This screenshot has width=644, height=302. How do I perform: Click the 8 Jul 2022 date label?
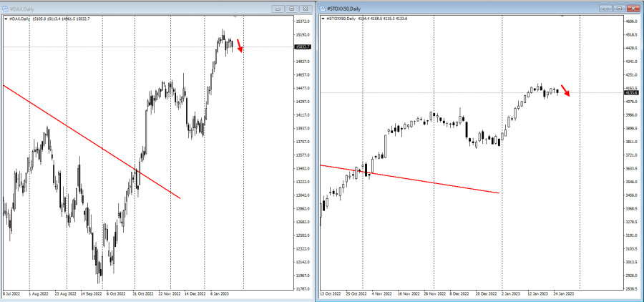point(11,294)
